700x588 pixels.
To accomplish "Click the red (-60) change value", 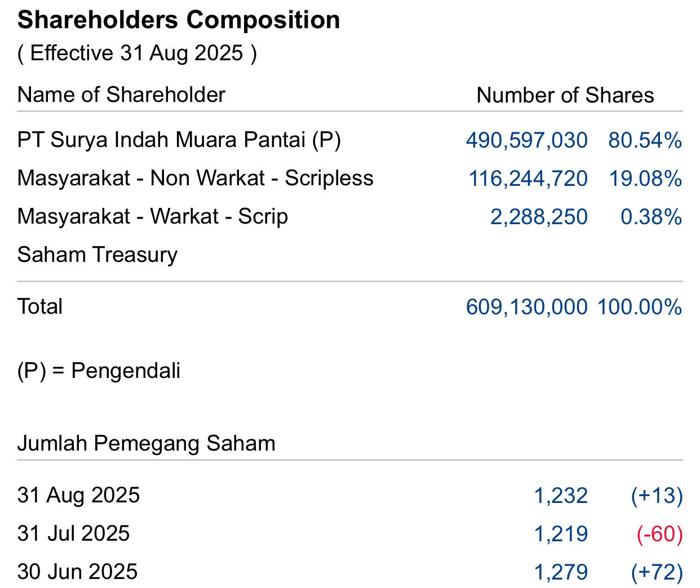I will [x=659, y=534].
